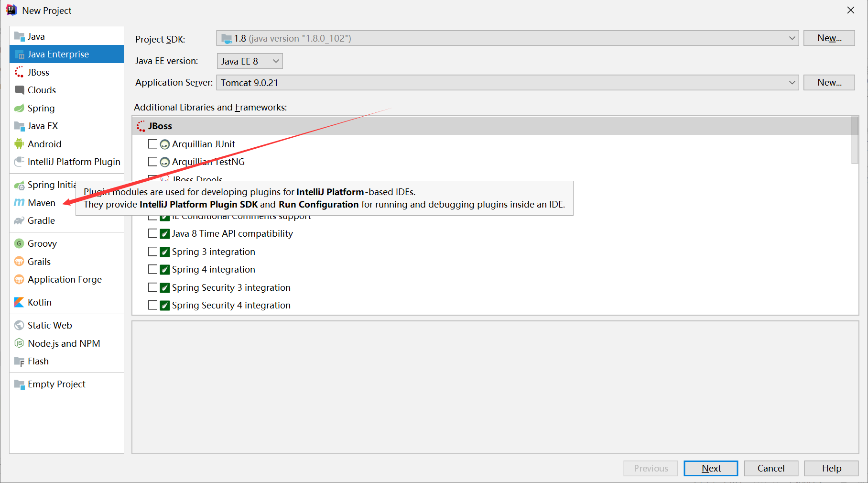Click the Kotlin logo icon
868x483 pixels.
tap(19, 302)
